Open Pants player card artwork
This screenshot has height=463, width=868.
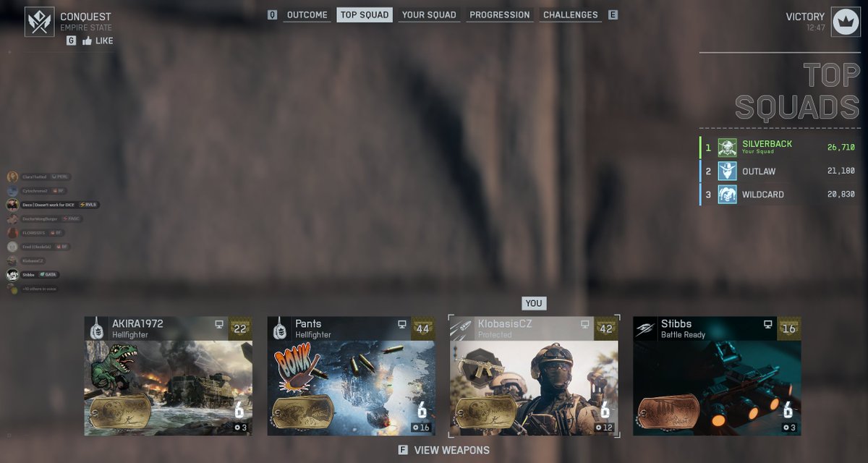point(351,388)
